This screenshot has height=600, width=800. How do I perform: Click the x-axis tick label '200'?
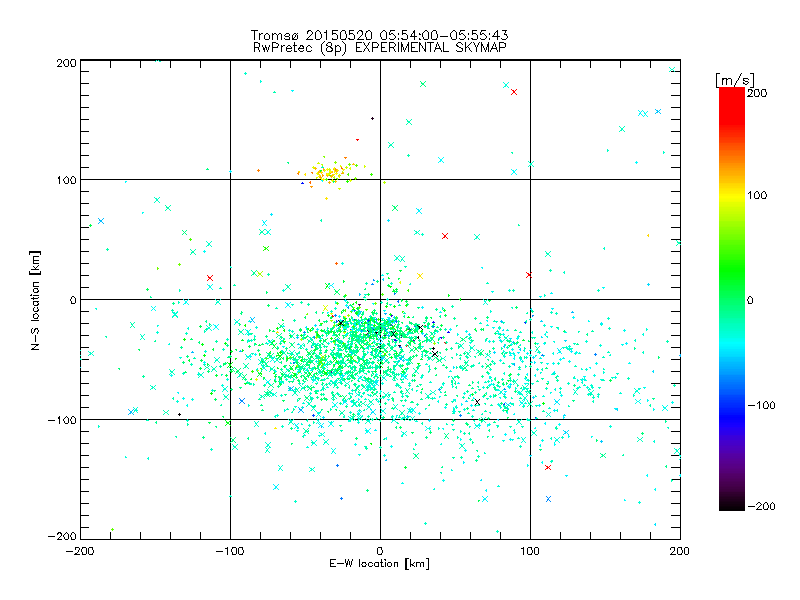coord(680,551)
